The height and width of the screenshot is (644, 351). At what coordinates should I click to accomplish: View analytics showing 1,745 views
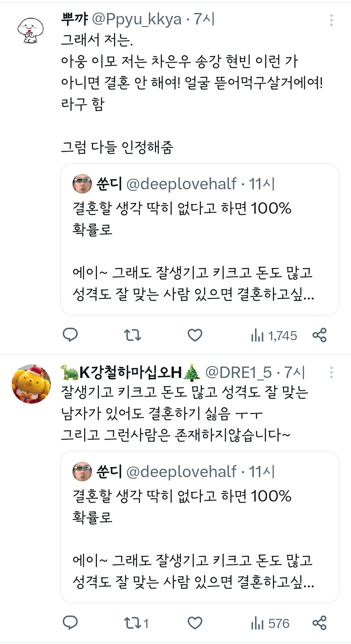click(x=274, y=336)
